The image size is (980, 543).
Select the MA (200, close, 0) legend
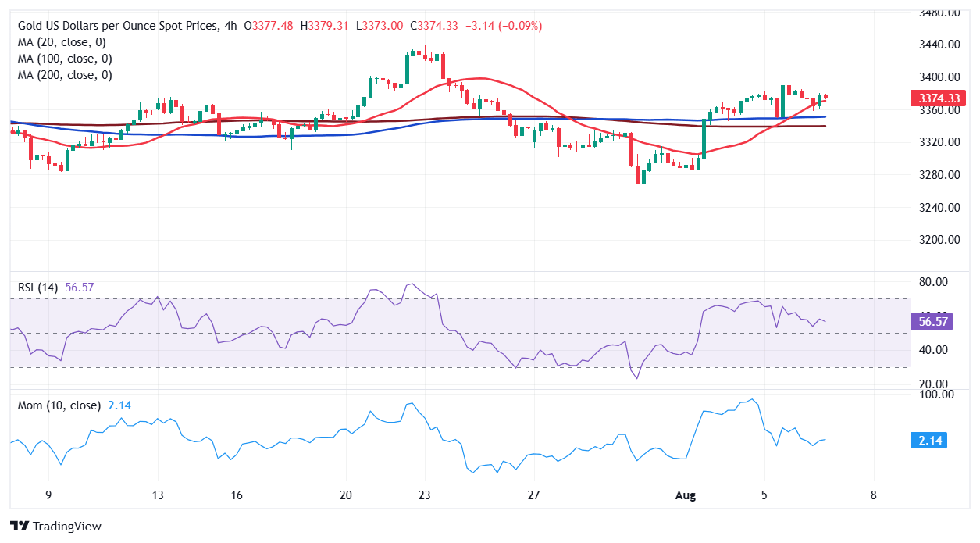pos(64,75)
